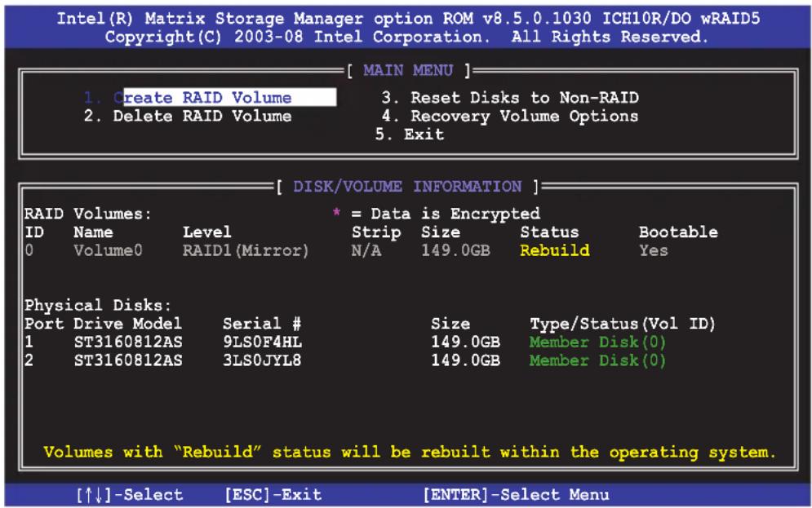Click the Rebuild status warning message
Screen dimensions: 812x508
tap(410, 452)
